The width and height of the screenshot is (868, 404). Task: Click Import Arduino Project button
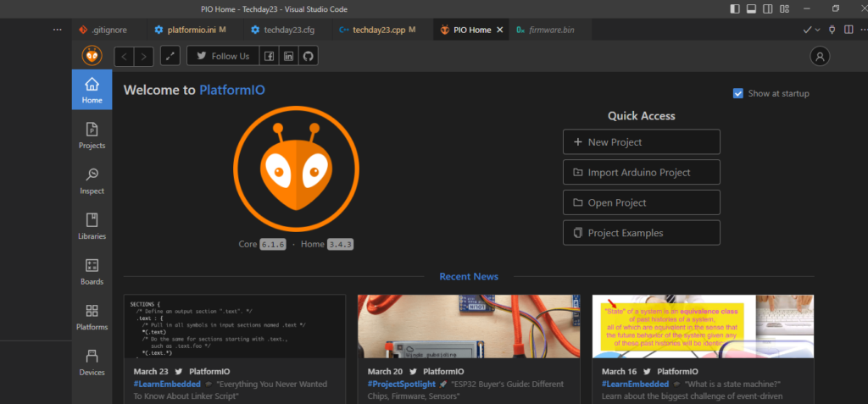(x=641, y=173)
